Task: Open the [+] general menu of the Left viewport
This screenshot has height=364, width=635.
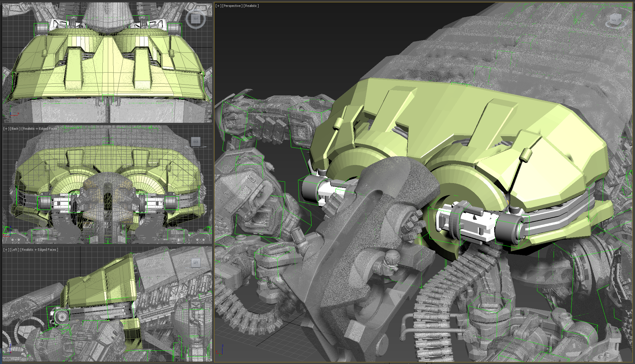Action: [x=6, y=250]
